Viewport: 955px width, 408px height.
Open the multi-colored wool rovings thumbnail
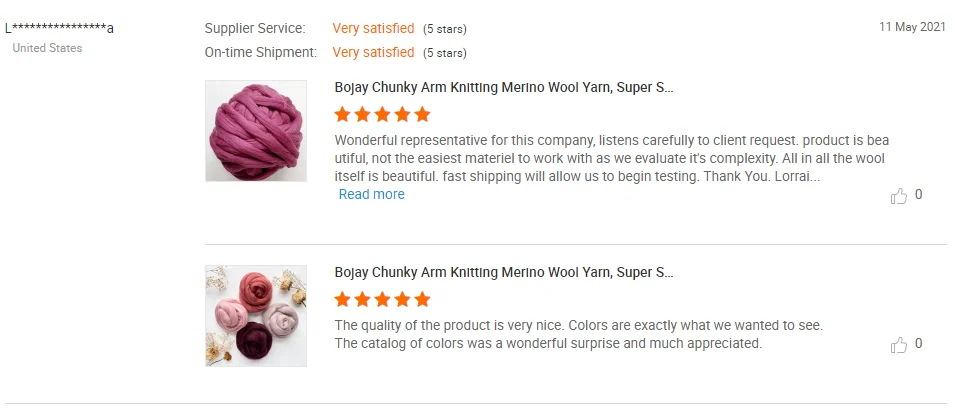256,316
